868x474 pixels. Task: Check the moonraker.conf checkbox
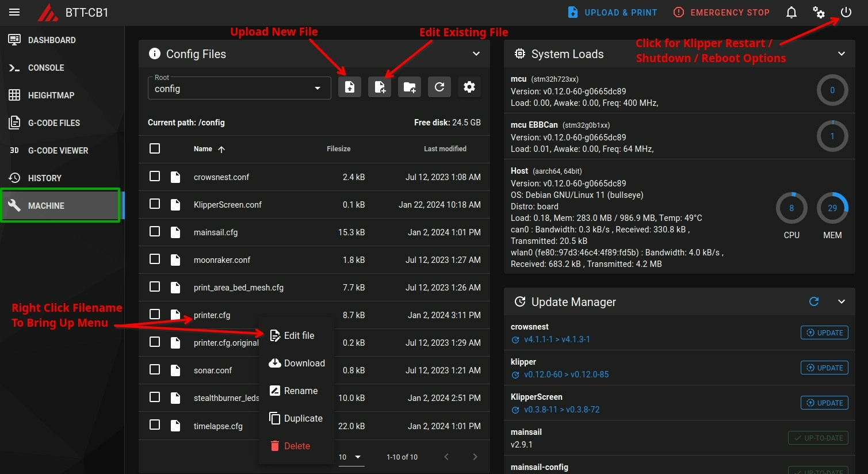[x=155, y=259]
